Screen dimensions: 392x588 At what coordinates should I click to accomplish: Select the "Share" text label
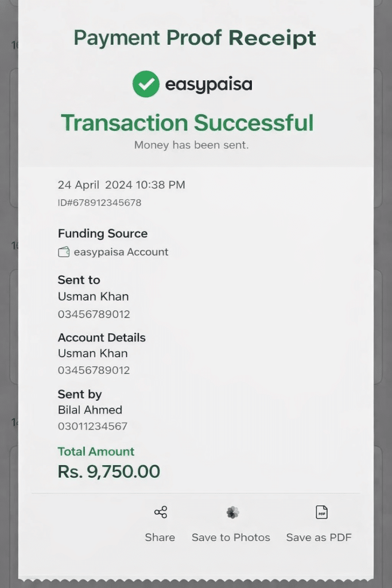click(160, 537)
